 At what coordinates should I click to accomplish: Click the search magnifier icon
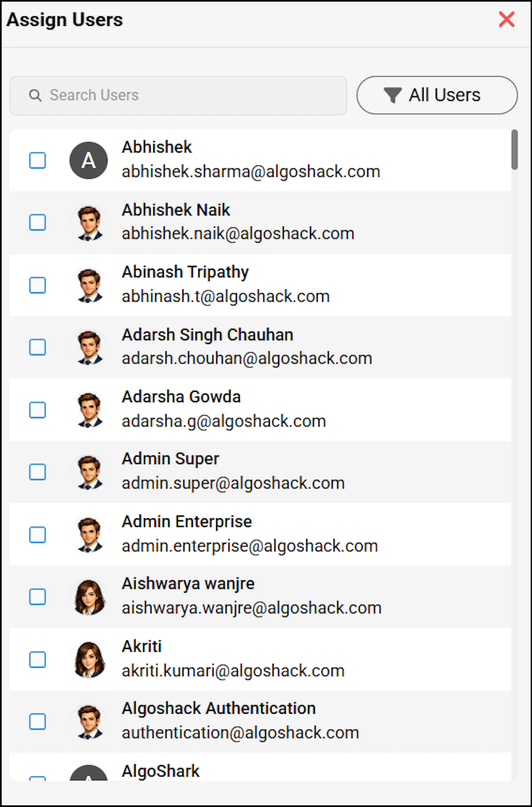pyautogui.click(x=35, y=95)
